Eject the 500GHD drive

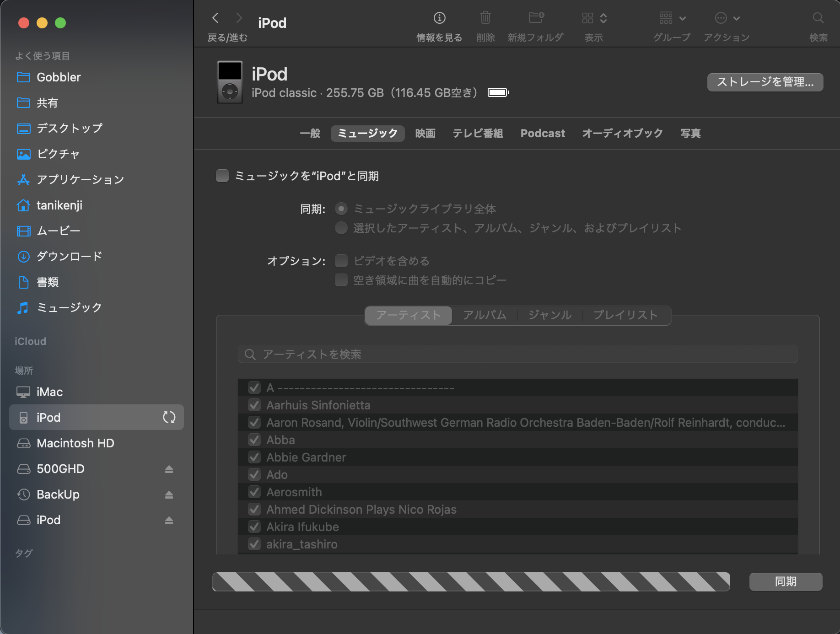[169, 469]
